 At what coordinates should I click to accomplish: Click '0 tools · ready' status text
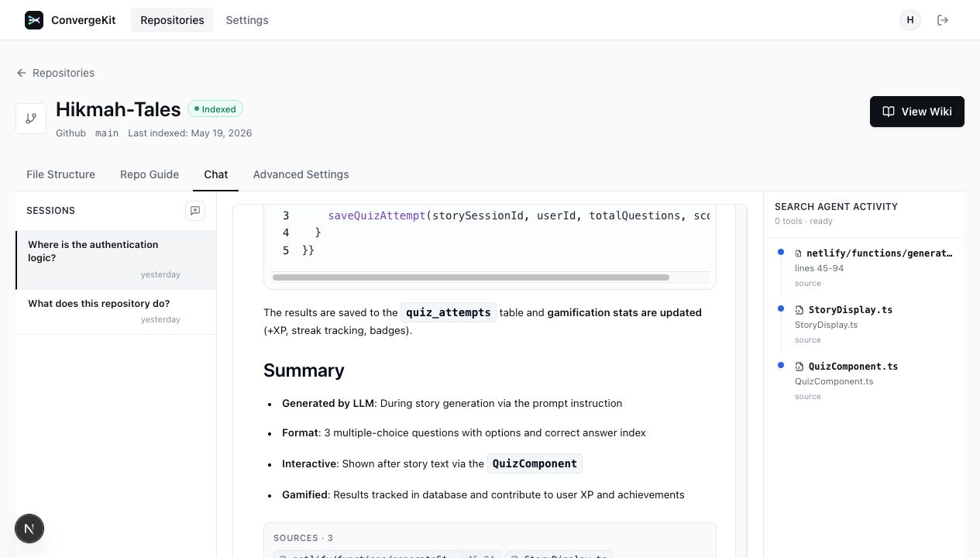click(x=803, y=221)
